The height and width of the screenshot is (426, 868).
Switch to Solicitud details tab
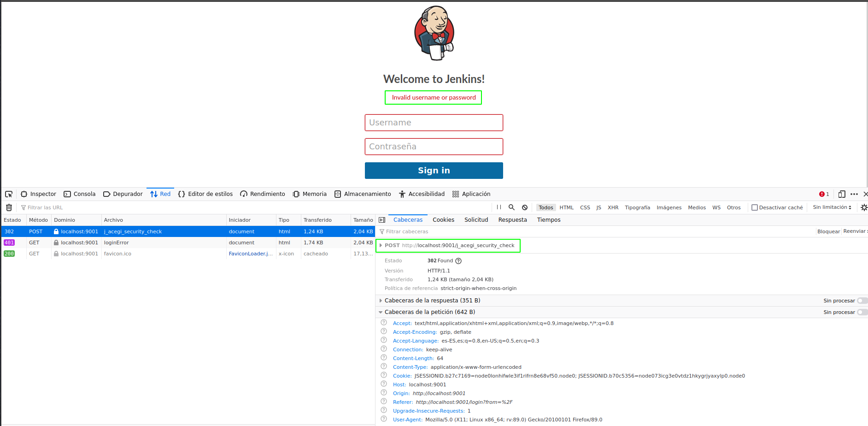(x=476, y=220)
